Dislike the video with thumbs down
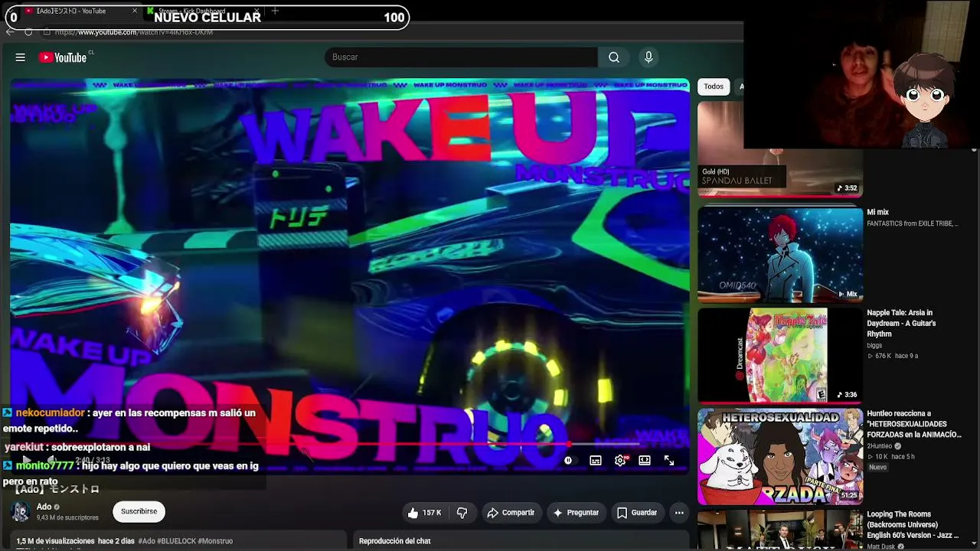 click(x=462, y=513)
